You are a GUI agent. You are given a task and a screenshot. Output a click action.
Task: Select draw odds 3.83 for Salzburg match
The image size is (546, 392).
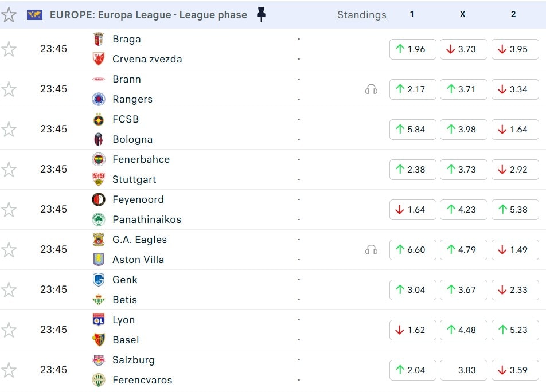pos(463,370)
